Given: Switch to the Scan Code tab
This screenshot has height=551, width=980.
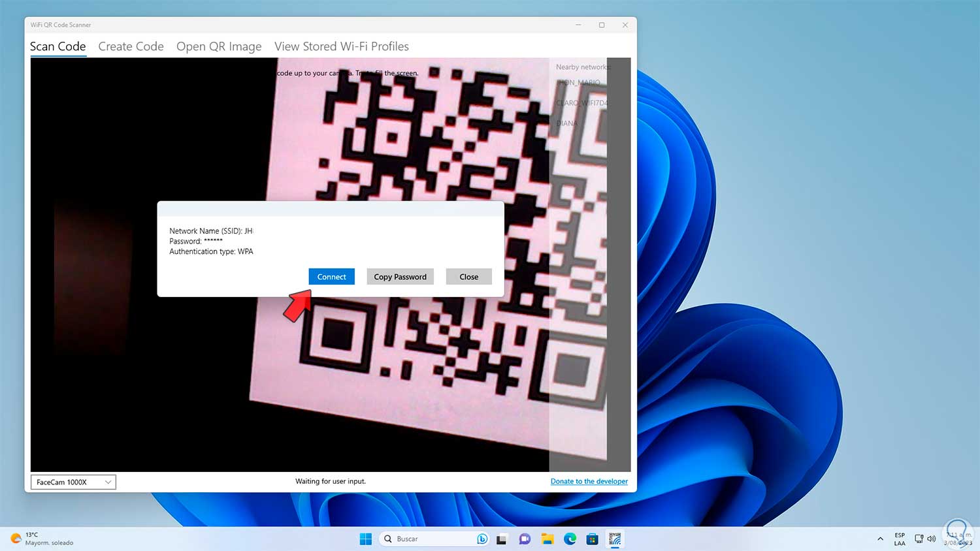Looking at the screenshot, I should 58,46.
